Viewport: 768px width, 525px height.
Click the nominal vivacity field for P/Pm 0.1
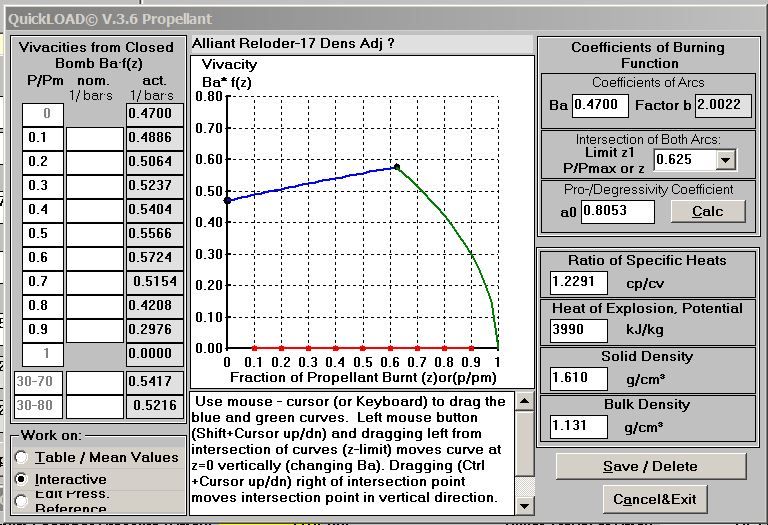click(x=95, y=139)
